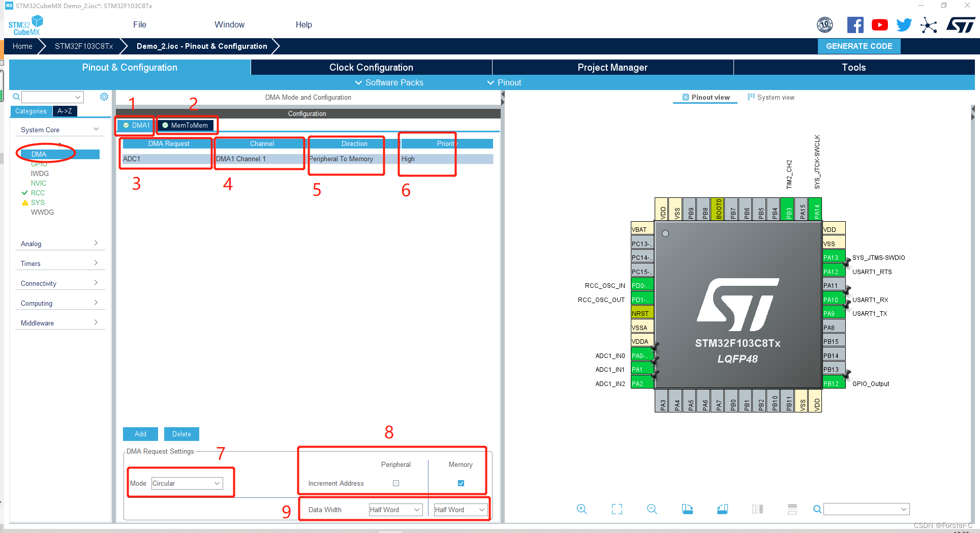Screen dimensions: 980x533
Task: Select pin PA13 on the chip
Action: tap(834, 257)
